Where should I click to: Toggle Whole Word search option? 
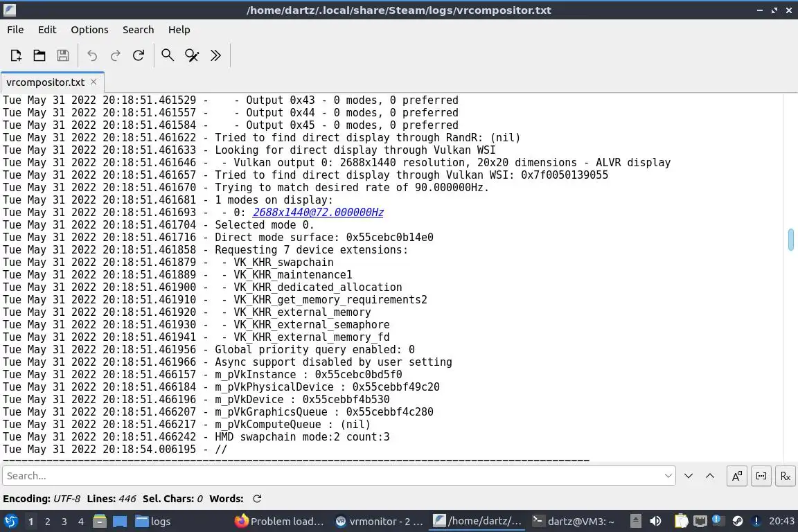tap(761, 476)
